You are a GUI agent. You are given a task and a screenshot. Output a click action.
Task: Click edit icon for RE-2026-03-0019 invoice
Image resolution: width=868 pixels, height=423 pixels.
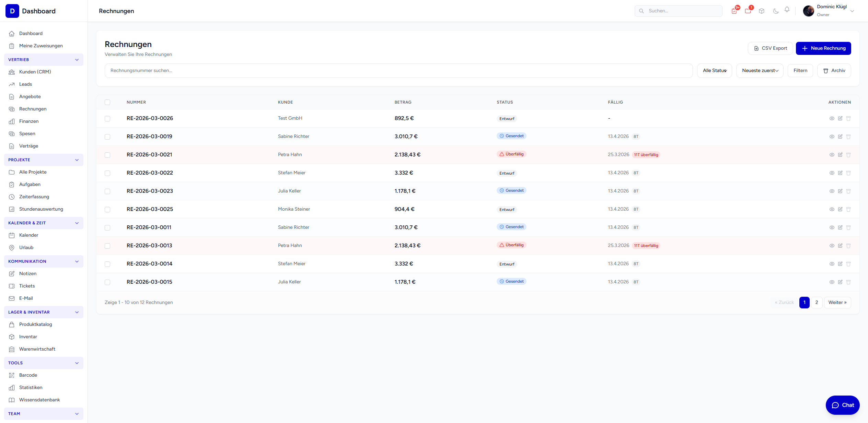tap(840, 137)
